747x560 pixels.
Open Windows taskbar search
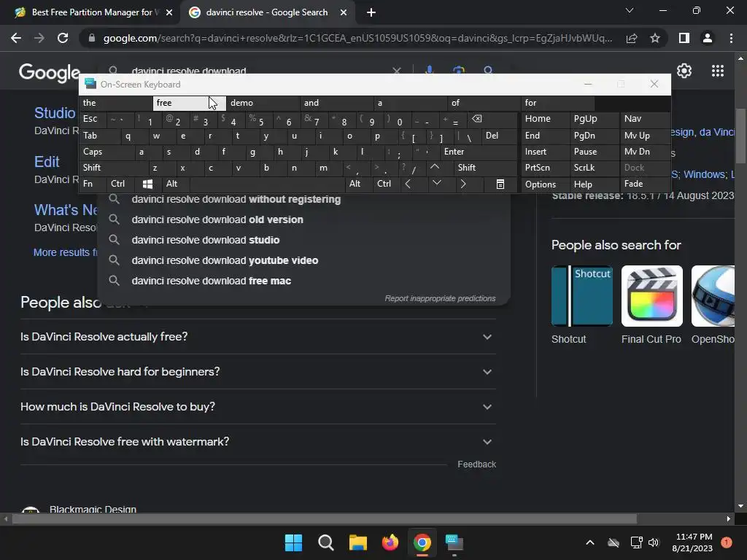pos(326,542)
